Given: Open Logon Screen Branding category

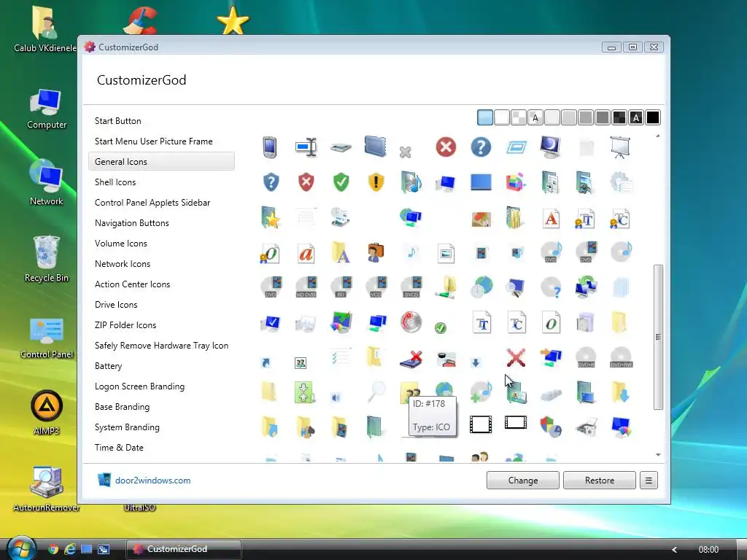Looking at the screenshot, I should point(139,386).
